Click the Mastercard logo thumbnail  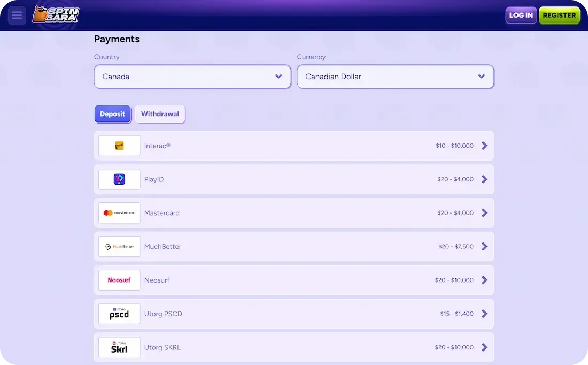click(x=119, y=213)
